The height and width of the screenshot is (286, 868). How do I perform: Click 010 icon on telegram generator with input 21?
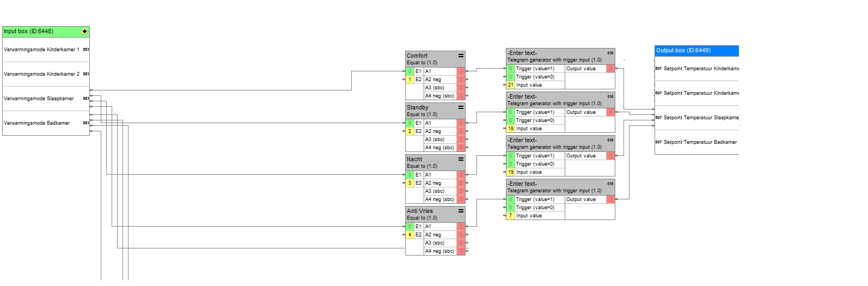tap(610, 53)
